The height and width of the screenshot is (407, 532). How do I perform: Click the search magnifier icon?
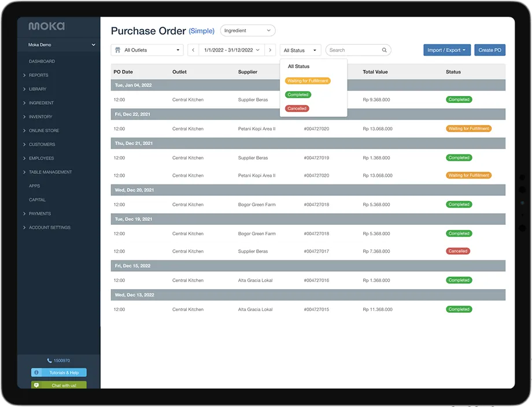[385, 50]
